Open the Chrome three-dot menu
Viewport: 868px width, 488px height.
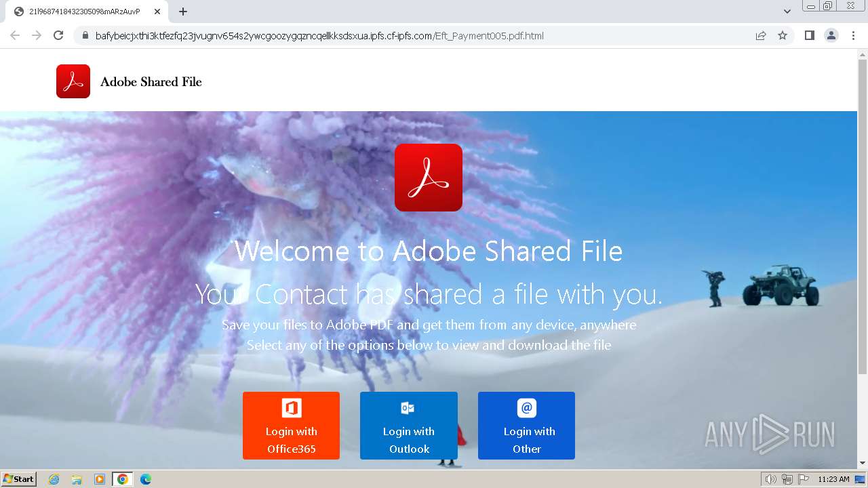853,35
